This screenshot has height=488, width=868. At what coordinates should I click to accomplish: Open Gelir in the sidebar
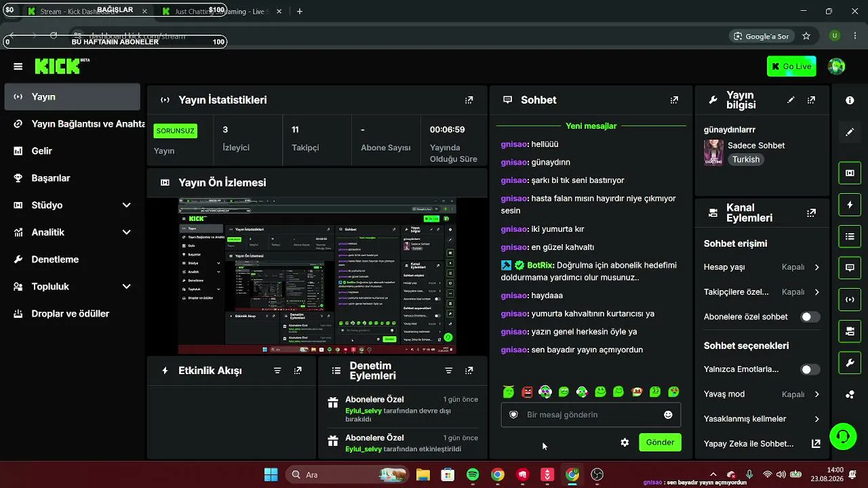coord(72,151)
